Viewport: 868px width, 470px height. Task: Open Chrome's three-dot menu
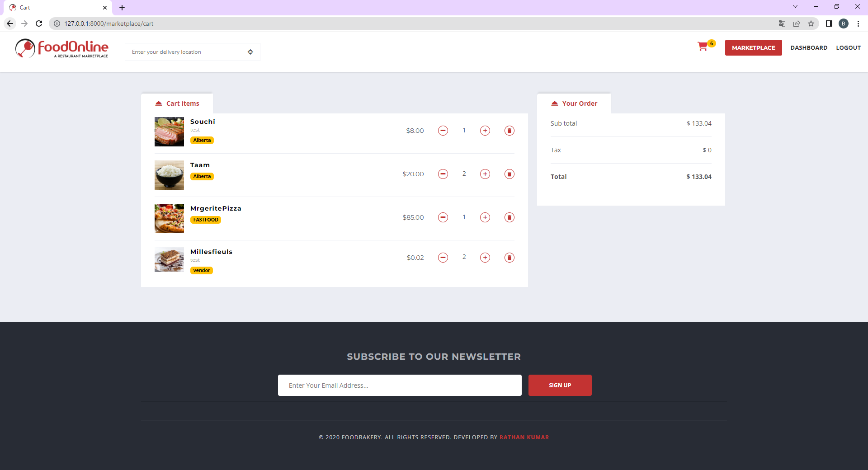[859, 23]
